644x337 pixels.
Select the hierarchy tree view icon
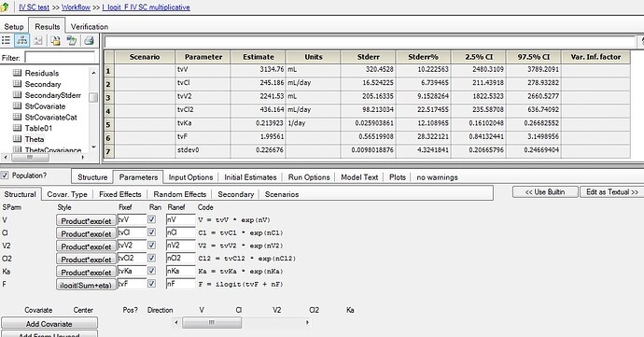point(21,40)
